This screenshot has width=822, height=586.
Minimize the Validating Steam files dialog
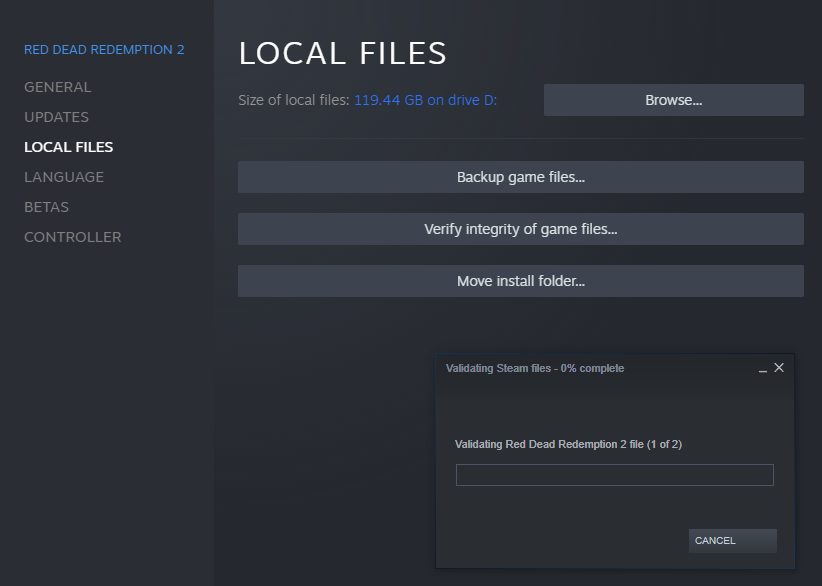coord(763,369)
